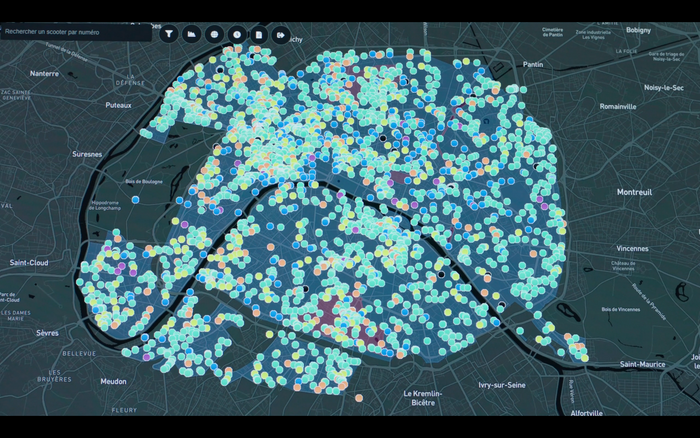Select the isolated scooter marker above Le Kremlin-Bicêtre
The image size is (700, 438).
[359, 398]
